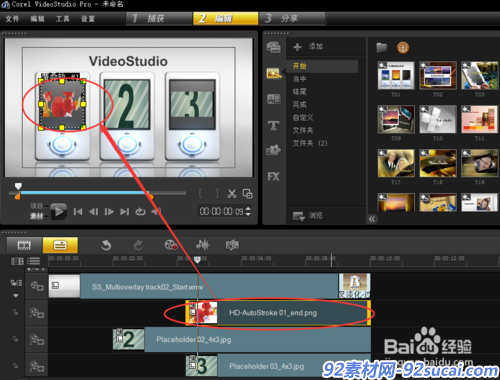The image size is (500, 380).
Task: Expand the track manager down arrow
Action: click(16, 295)
